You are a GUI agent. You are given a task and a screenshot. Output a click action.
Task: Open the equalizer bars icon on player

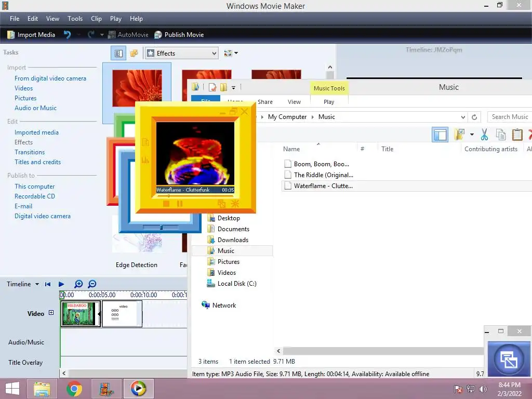pyautogui.click(x=145, y=159)
